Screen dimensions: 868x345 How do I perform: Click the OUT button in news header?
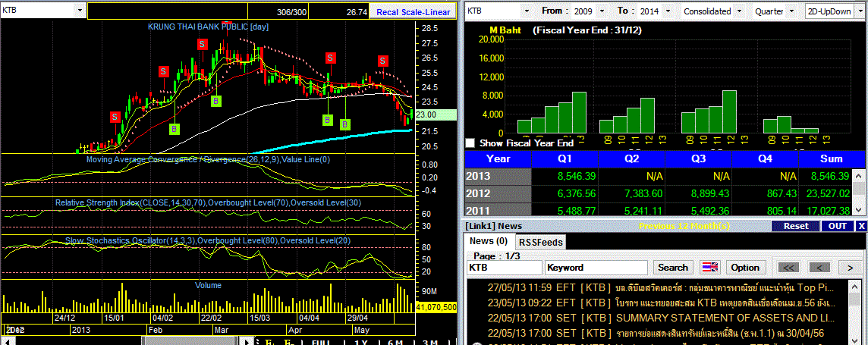(x=837, y=226)
